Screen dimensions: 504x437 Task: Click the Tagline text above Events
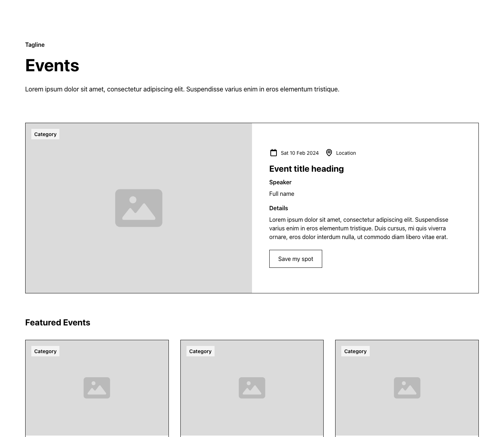[35, 45]
